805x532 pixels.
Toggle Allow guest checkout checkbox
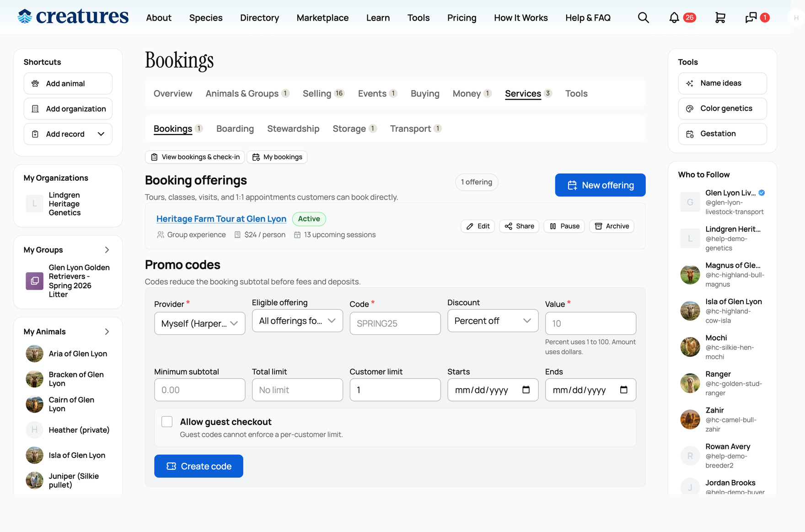pyautogui.click(x=167, y=422)
